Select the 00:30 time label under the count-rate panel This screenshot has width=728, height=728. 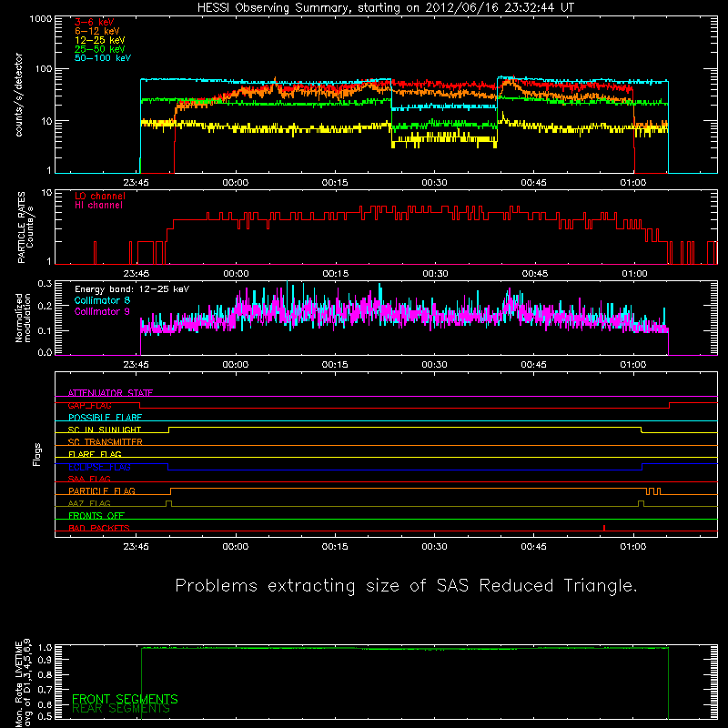(434, 183)
